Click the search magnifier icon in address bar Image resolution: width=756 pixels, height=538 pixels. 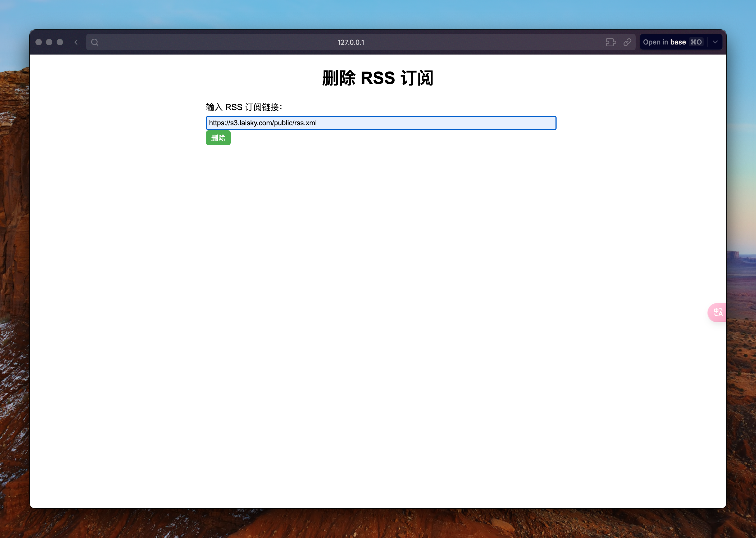(x=95, y=42)
